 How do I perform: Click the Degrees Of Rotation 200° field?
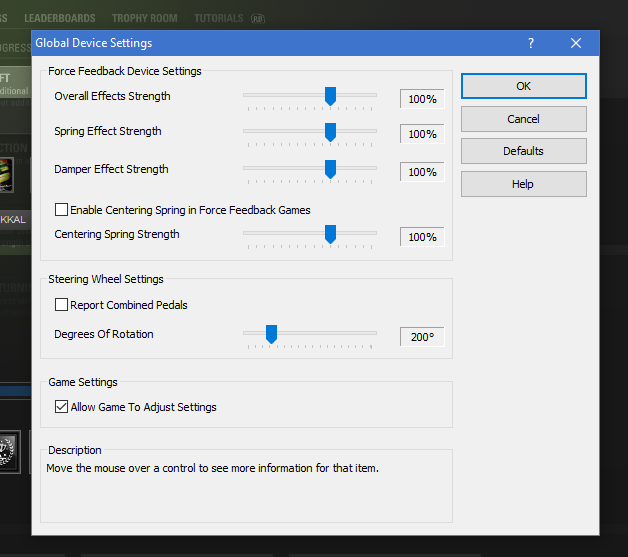422,337
